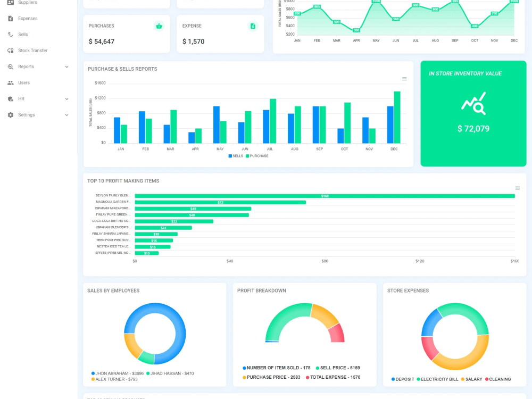Toggle TOTAL EXPENSE legend entry
532x399 pixels.
[x=333, y=377]
